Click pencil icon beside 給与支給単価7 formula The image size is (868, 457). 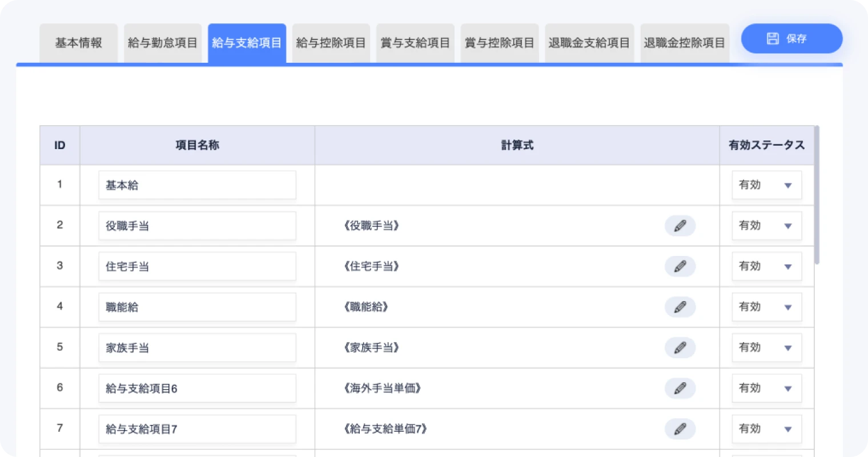point(680,429)
